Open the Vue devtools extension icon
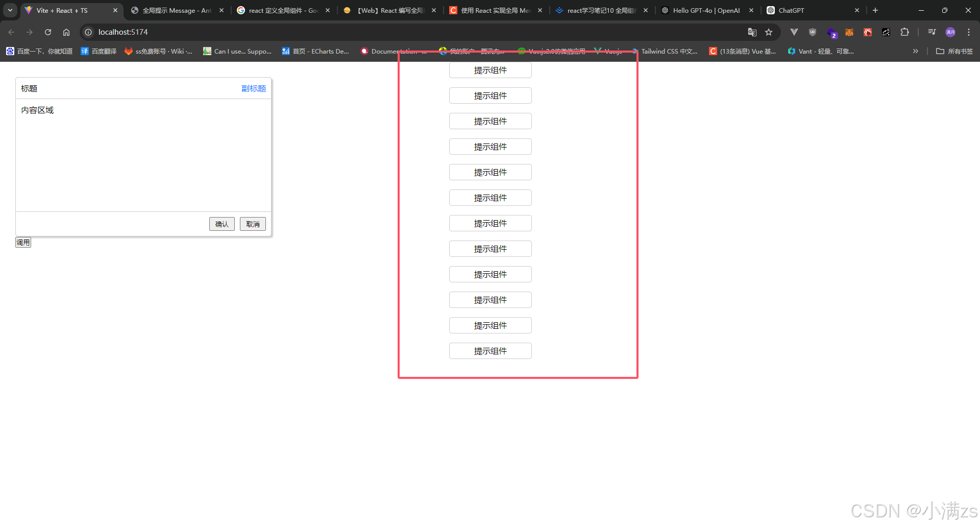 click(x=794, y=32)
